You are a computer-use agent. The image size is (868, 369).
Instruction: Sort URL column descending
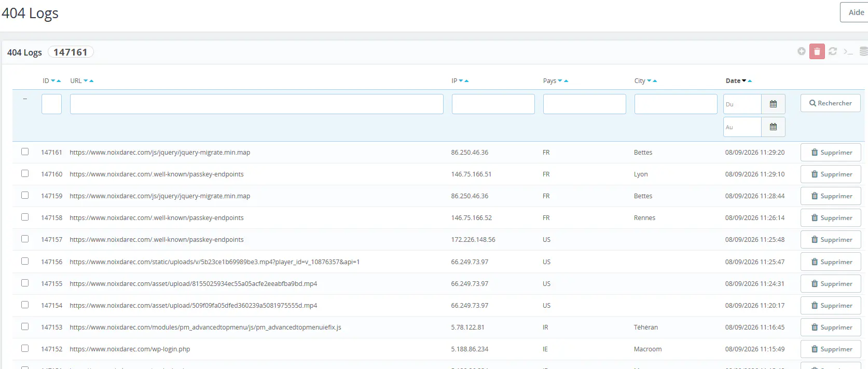[86, 81]
